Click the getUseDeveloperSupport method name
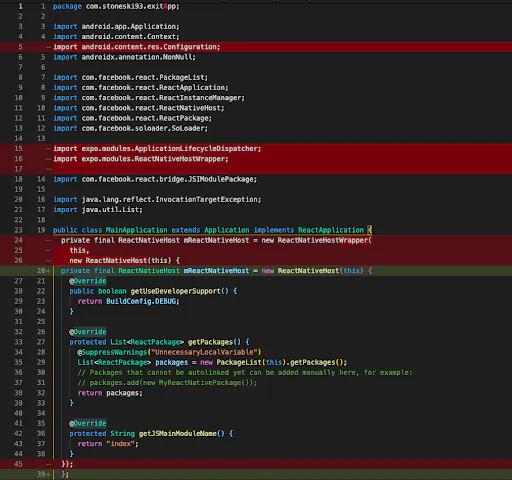The width and height of the screenshot is (512, 480). pyautogui.click(x=175, y=291)
